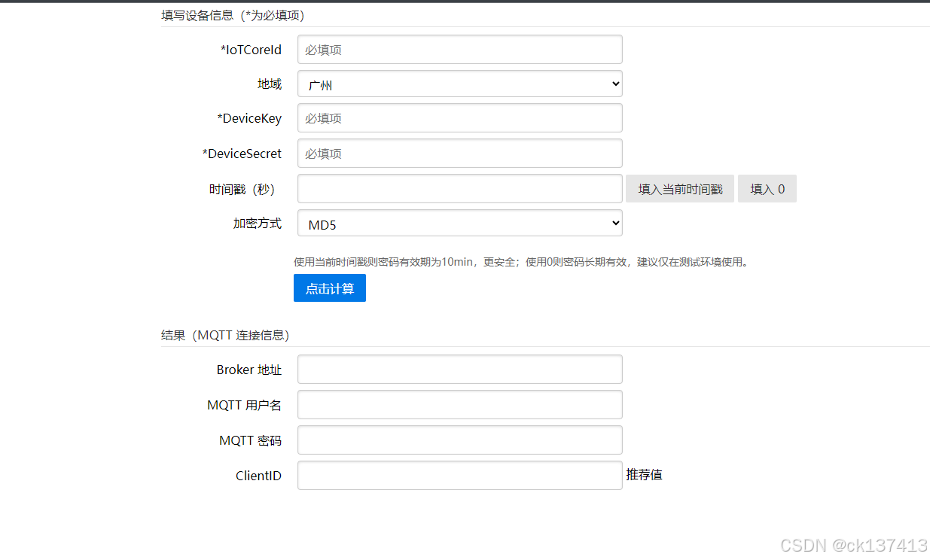The image size is (930, 560).
Task: Click the 时间戳（秒）input field
Action: coord(459,188)
